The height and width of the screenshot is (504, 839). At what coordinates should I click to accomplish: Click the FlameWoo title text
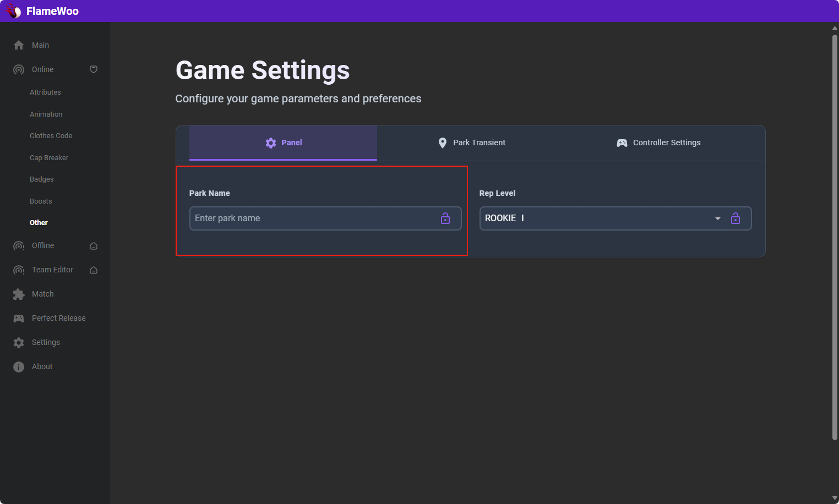[52, 11]
